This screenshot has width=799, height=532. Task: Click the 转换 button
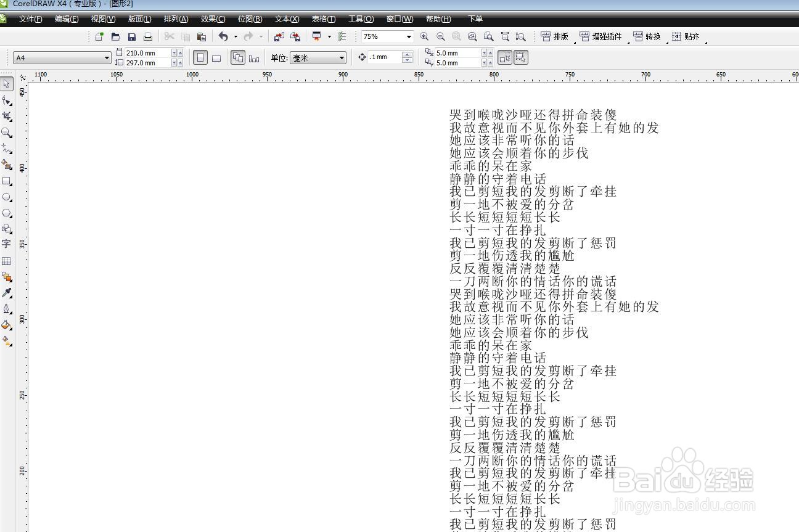(647, 37)
